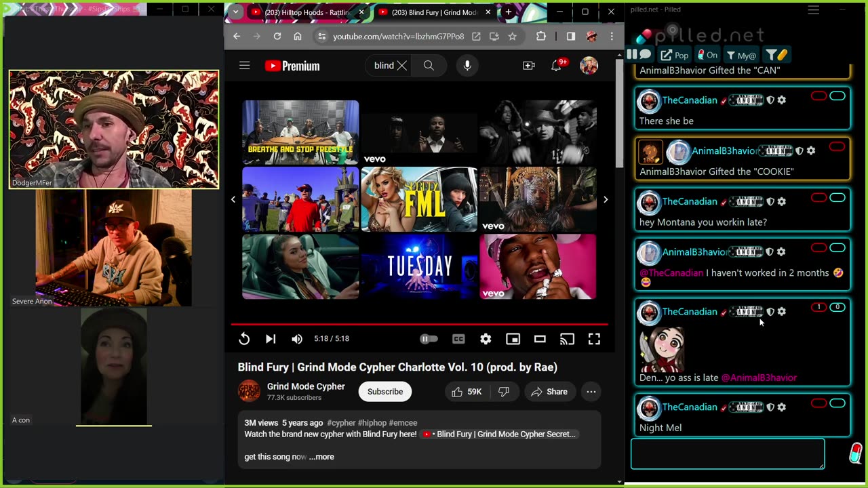Open the #cypher hashtag link
The width and height of the screenshot is (868, 488).
pos(342,423)
